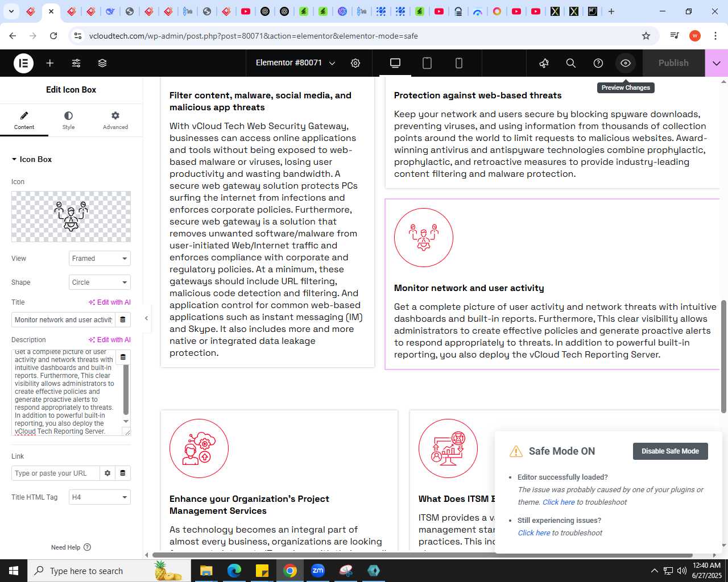Image resolution: width=728 pixels, height=582 pixels.
Task: Switch to mobile responsive view
Action: tap(459, 63)
